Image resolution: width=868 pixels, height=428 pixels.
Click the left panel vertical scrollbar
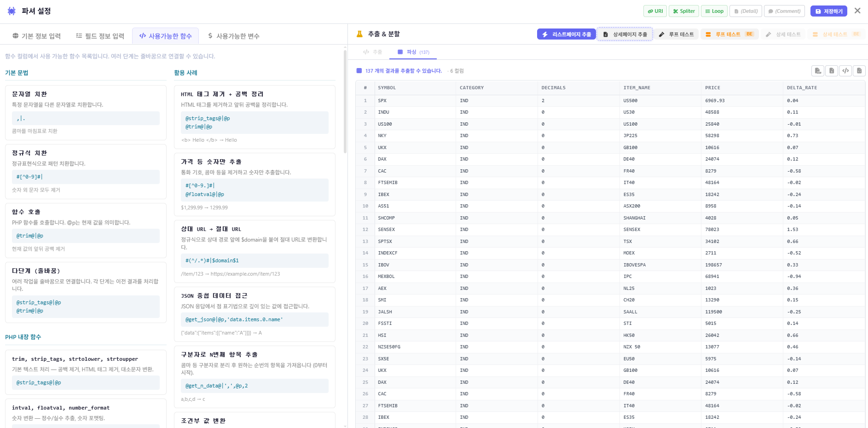tap(345, 101)
